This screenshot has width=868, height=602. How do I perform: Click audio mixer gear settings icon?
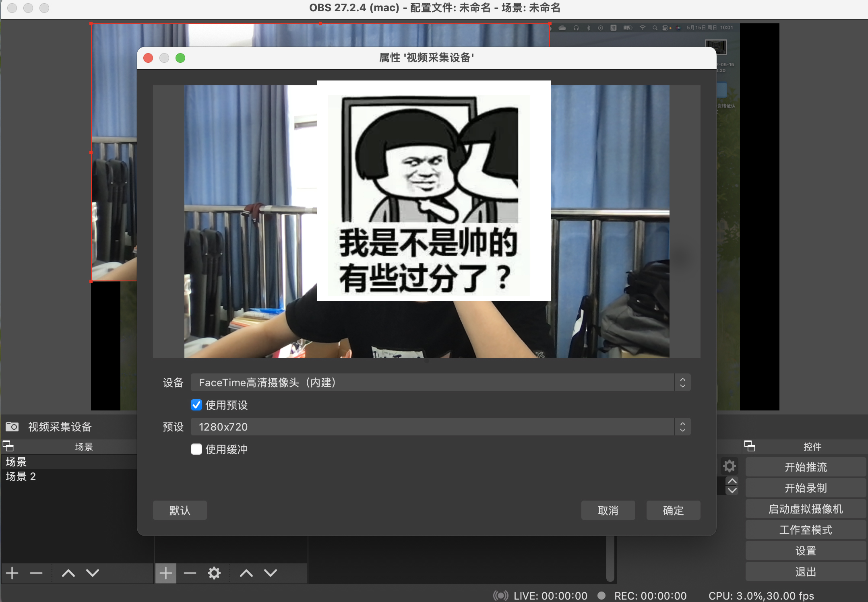(729, 466)
